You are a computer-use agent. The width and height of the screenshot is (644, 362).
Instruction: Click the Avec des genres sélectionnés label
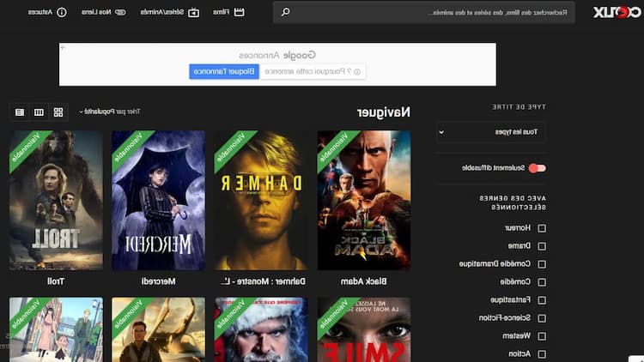513,202
